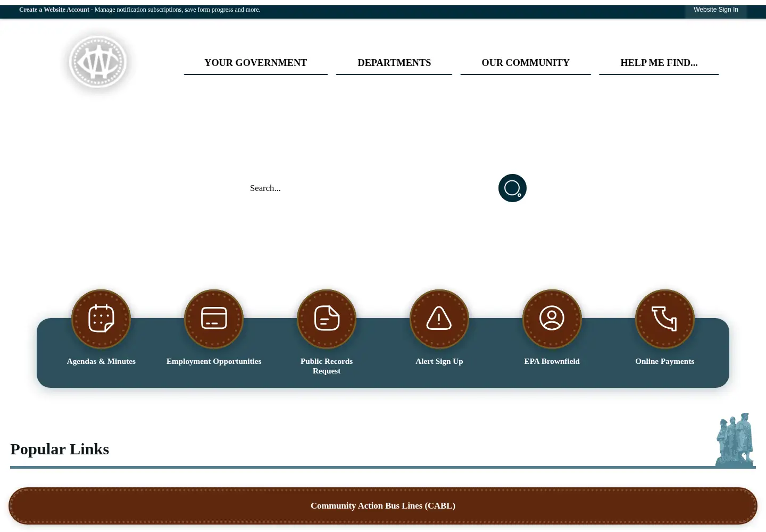Click the Online Payments label
Viewport: 766px width, 532px height.
pyautogui.click(x=665, y=361)
